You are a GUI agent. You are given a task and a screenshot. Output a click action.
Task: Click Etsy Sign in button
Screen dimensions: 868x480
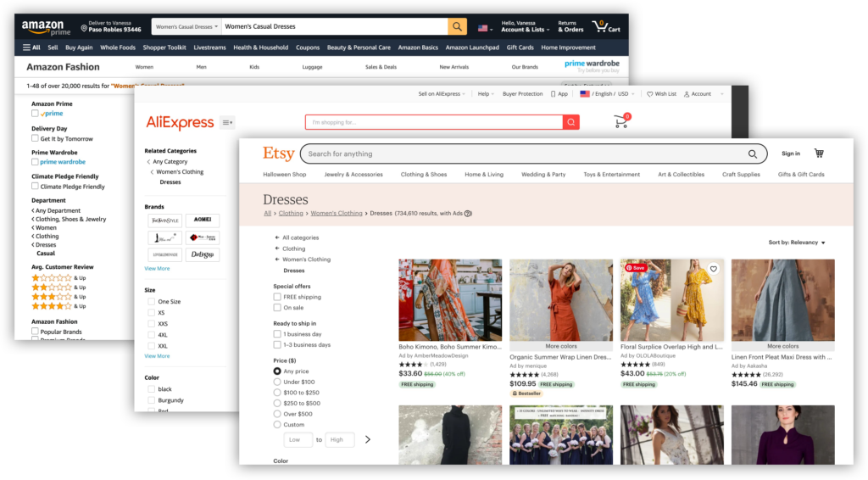pyautogui.click(x=791, y=153)
